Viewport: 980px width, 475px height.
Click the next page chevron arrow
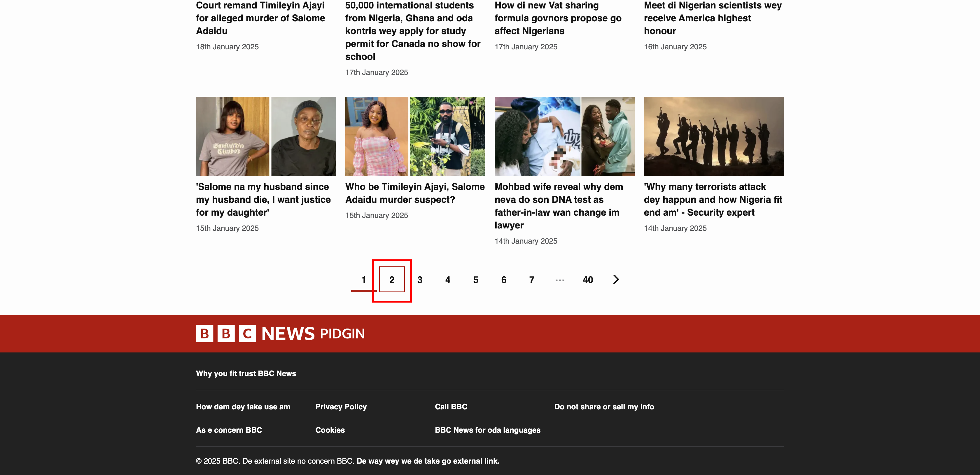pos(616,279)
